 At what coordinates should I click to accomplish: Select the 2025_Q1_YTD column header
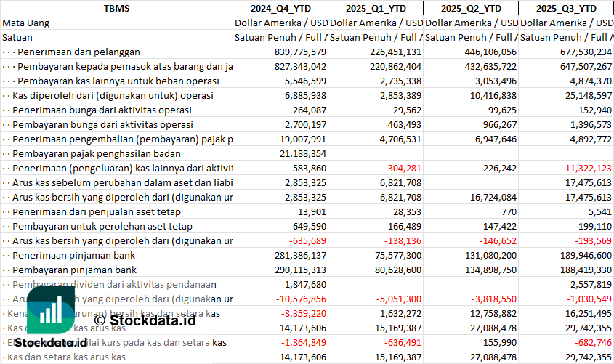point(376,8)
